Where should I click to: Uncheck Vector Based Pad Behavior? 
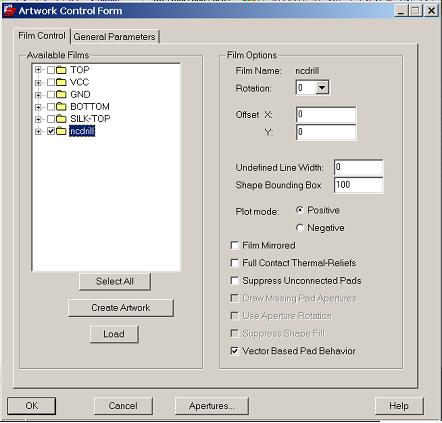(235, 351)
